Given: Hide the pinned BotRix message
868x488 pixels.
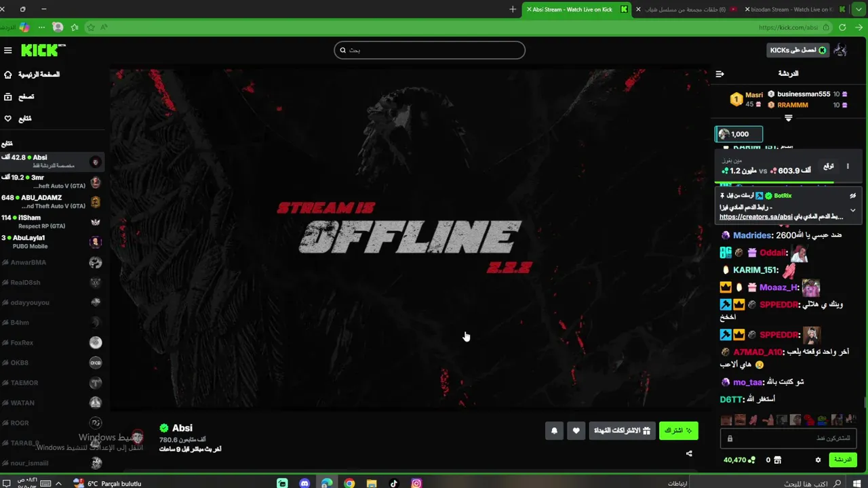Looking at the screenshot, I should (852, 196).
